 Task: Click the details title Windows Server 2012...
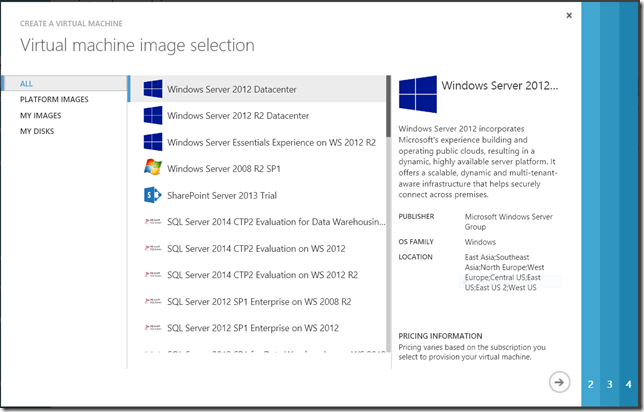click(x=499, y=85)
